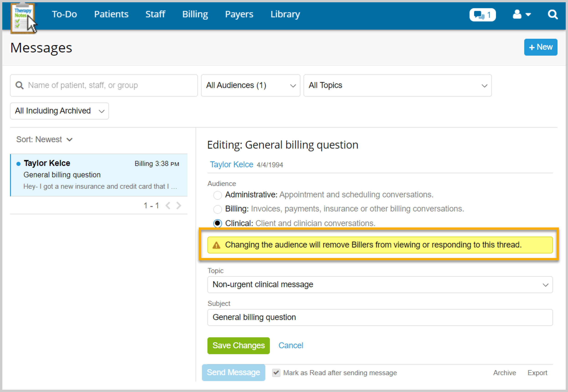
Task: Click the green Save Changes button
Action: click(238, 345)
